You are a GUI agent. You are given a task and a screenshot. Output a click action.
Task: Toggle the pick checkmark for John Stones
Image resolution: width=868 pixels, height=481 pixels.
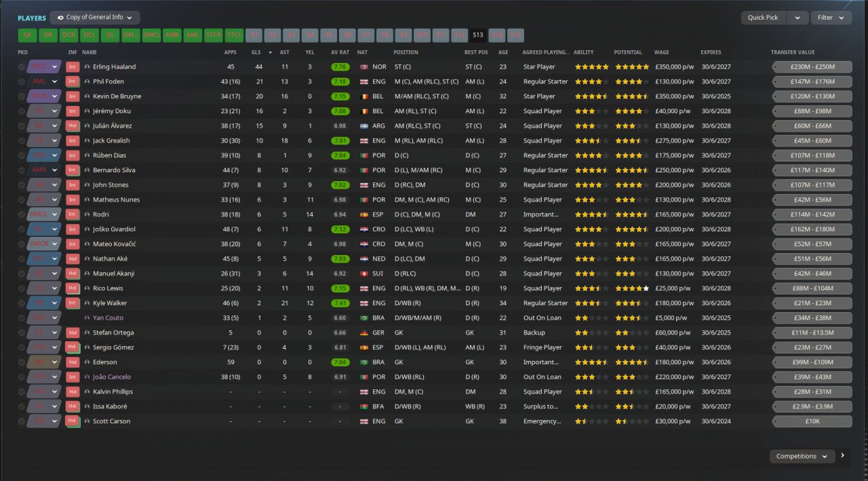point(22,185)
